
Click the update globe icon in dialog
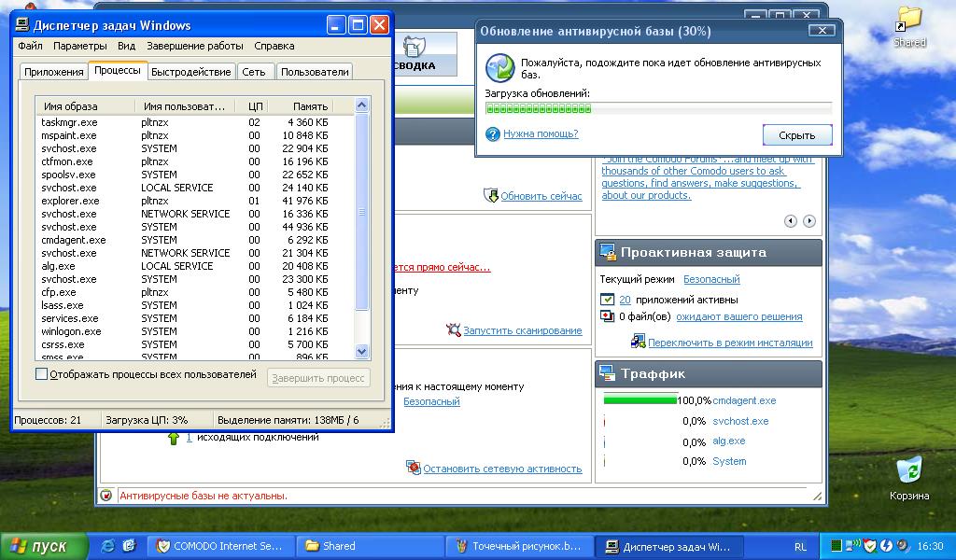[x=500, y=67]
